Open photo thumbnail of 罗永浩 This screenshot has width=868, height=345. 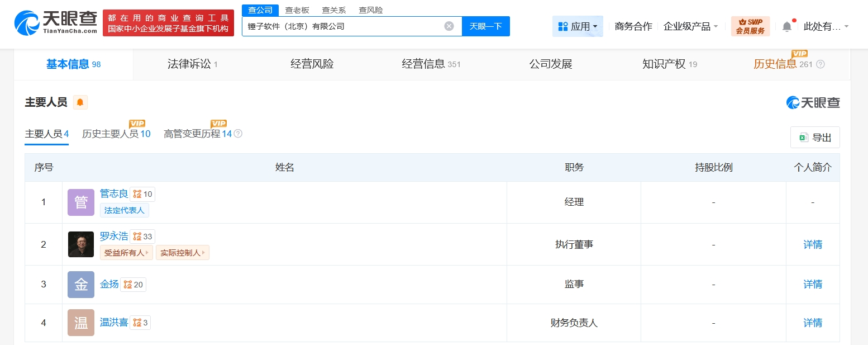[81, 244]
